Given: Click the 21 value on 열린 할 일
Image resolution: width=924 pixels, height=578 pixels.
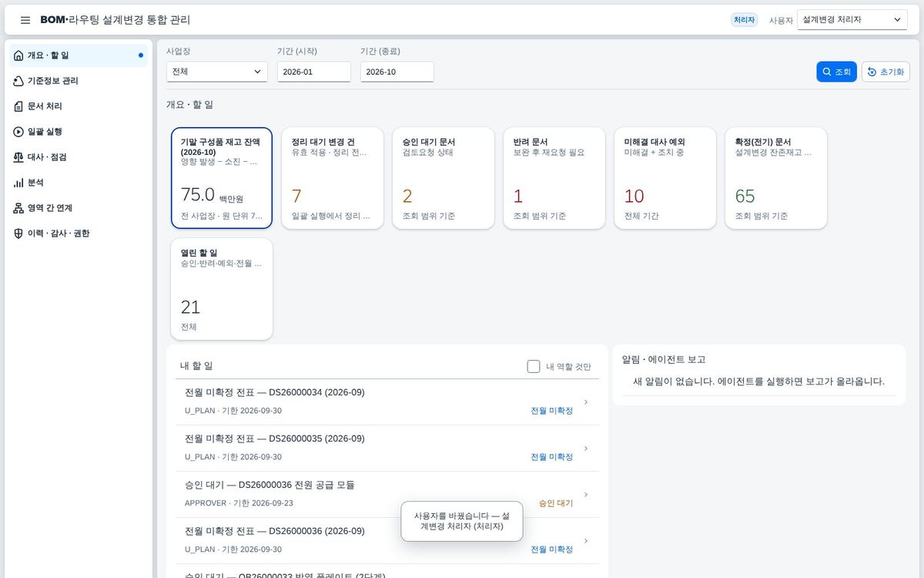Looking at the screenshot, I should 190,307.
